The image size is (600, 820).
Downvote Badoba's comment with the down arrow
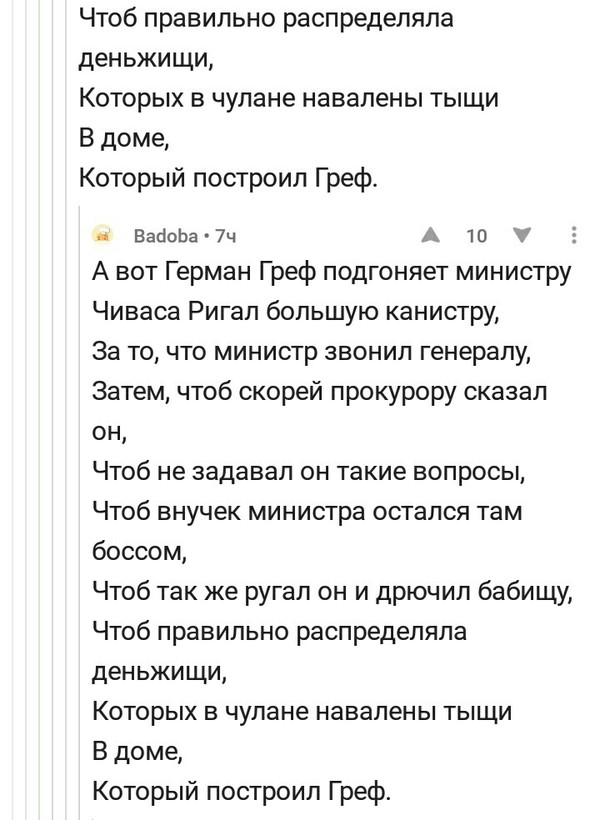click(x=518, y=235)
